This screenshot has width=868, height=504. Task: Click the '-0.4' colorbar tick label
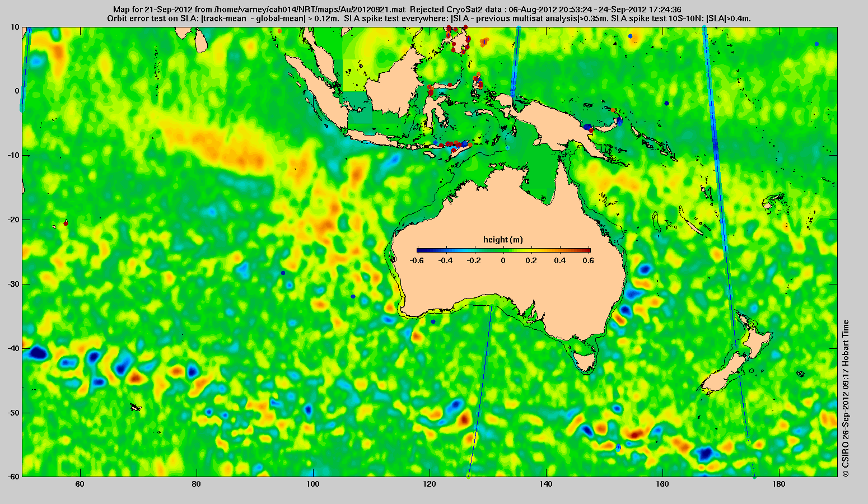[x=445, y=260]
